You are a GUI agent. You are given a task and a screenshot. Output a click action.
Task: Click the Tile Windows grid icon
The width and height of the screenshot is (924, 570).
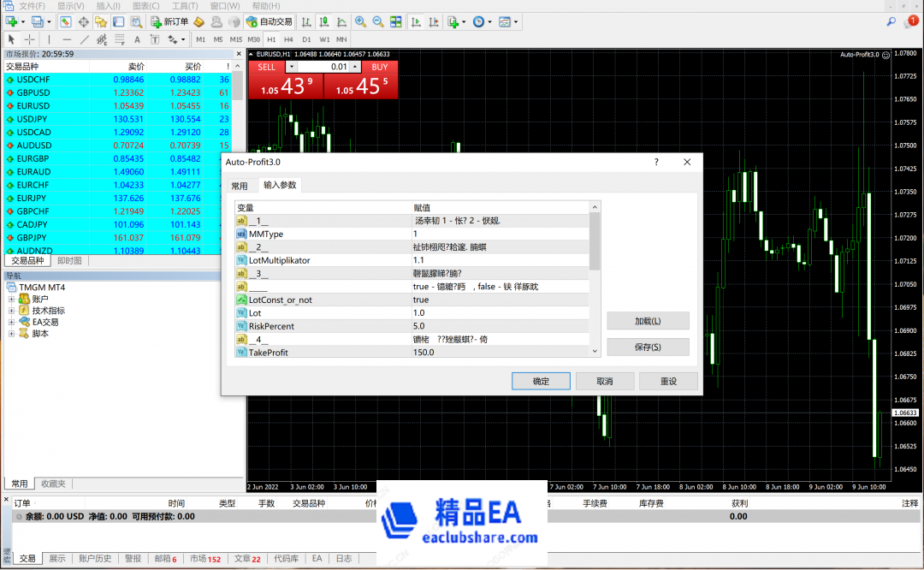(394, 22)
